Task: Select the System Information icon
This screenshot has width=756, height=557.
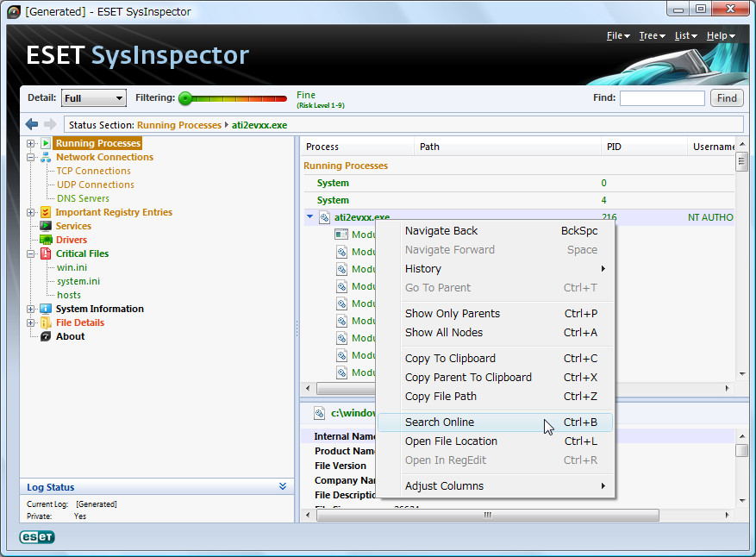Action: (x=45, y=309)
